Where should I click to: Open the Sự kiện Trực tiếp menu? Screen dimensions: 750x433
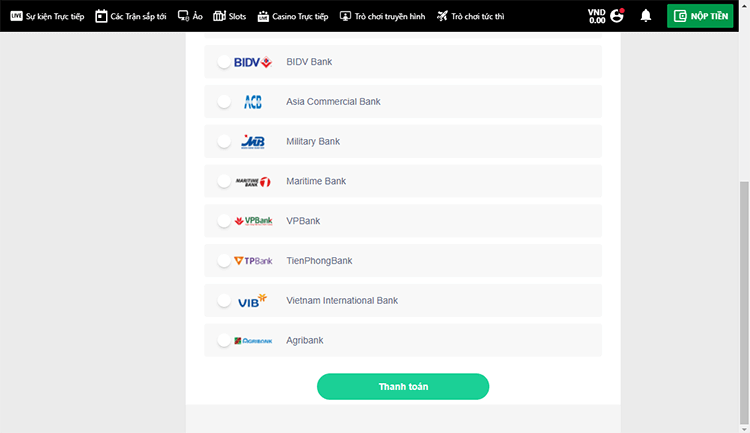pos(47,16)
